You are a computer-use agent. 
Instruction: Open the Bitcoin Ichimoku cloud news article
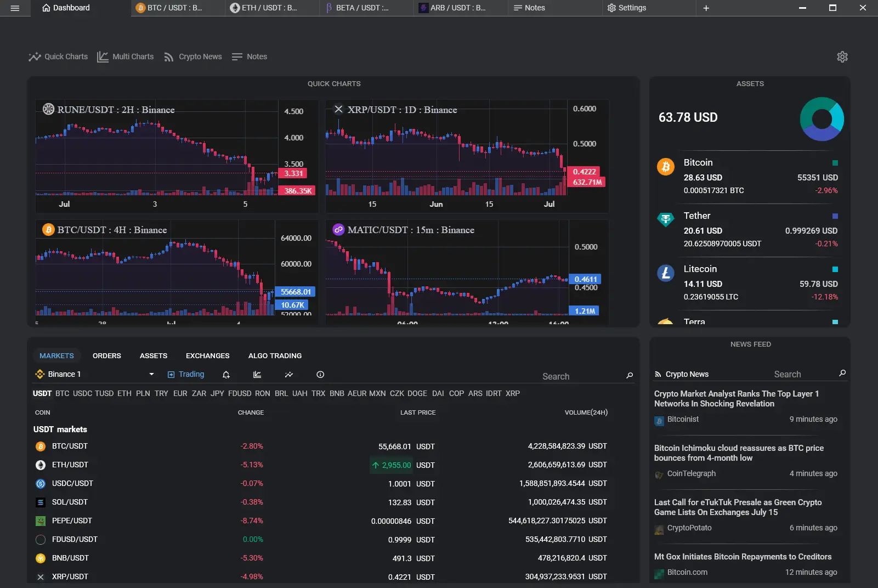pyautogui.click(x=739, y=453)
